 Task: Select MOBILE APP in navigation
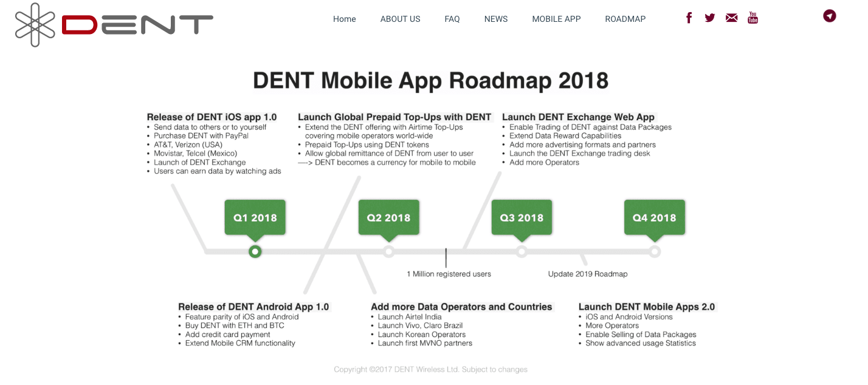pyautogui.click(x=557, y=19)
